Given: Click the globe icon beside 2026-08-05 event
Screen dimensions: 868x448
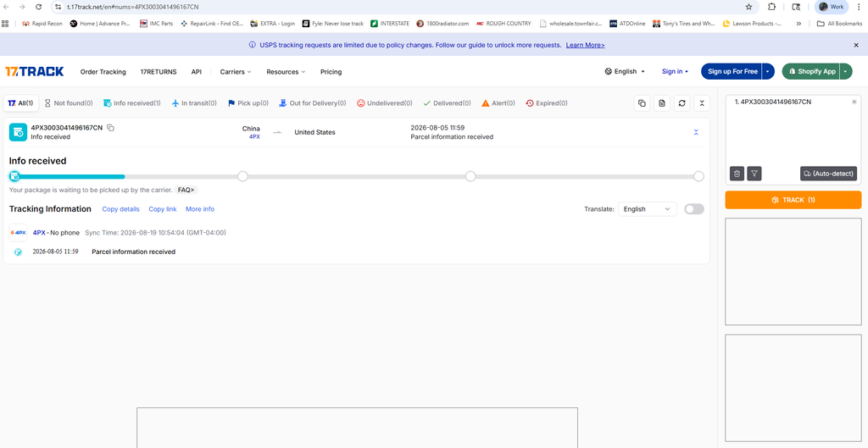Looking at the screenshot, I should [x=19, y=252].
